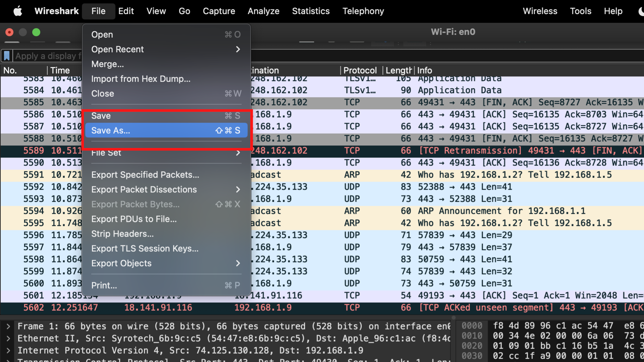Open the Statistics menu
Image resolution: width=644 pixels, height=362 pixels.
pyautogui.click(x=311, y=11)
